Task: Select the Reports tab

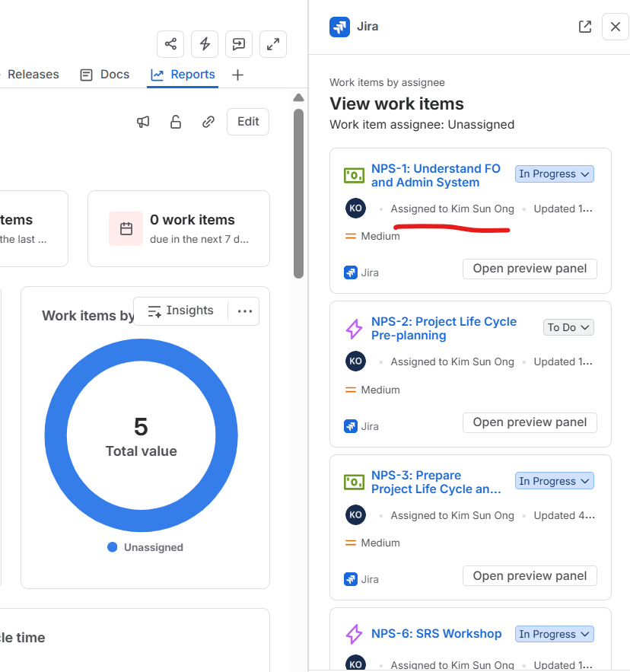Action: pos(183,75)
